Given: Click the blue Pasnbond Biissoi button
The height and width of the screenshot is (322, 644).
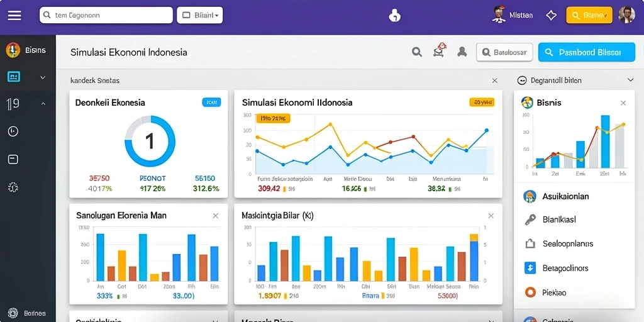Looking at the screenshot, I should [587, 53].
